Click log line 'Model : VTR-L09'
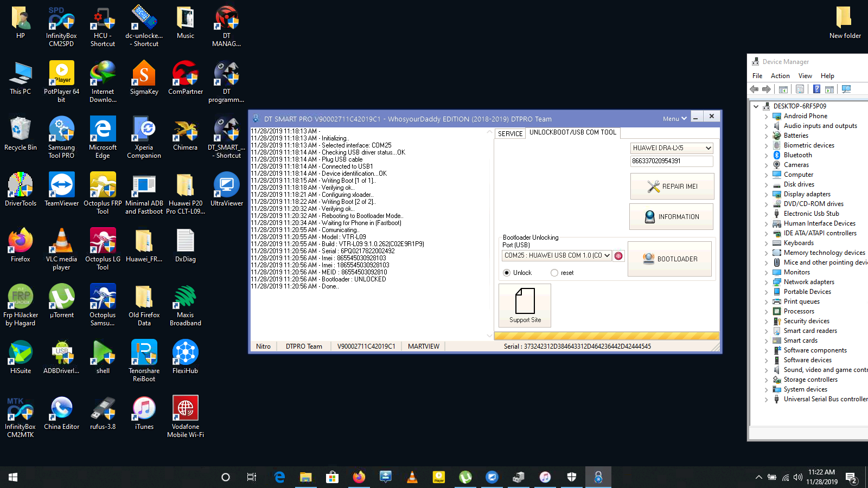This screenshot has height=488, width=868. 308,237
